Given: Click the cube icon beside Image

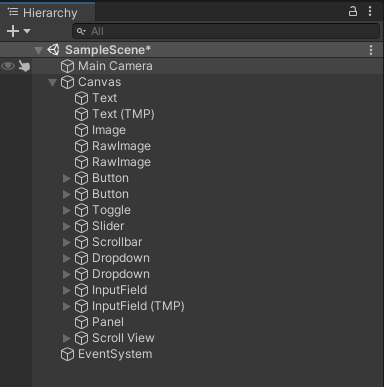Looking at the screenshot, I should click(x=81, y=130).
